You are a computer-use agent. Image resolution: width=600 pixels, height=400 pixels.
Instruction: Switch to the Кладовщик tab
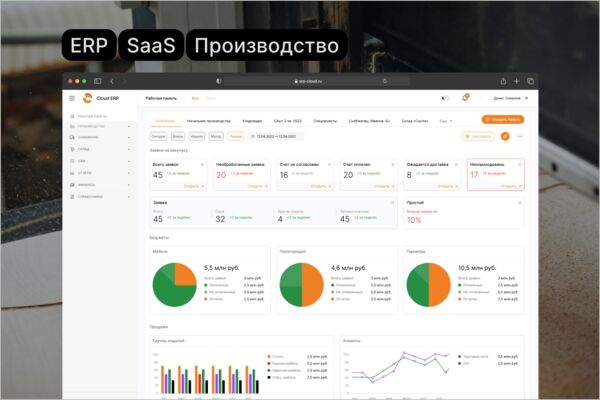click(x=252, y=121)
